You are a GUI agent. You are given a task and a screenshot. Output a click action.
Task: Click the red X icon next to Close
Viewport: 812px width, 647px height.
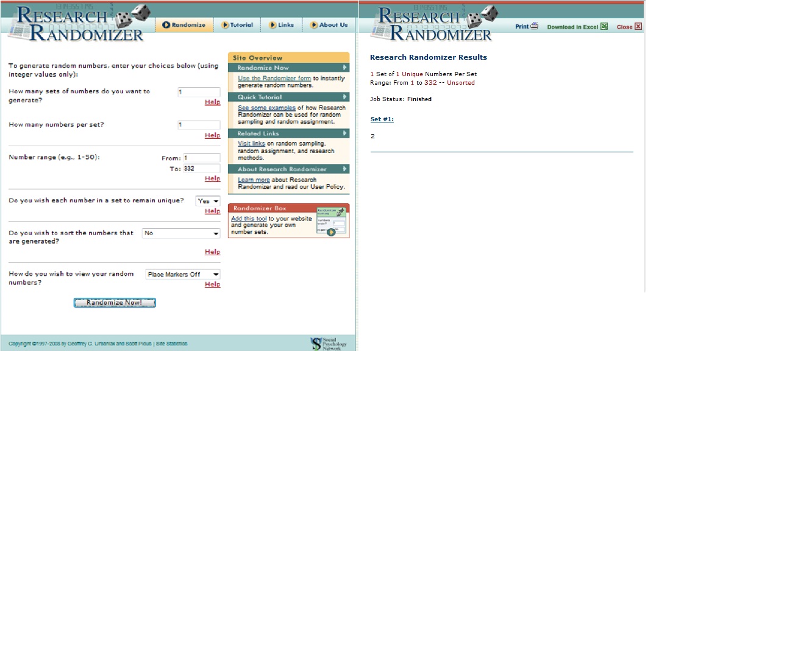tap(638, 26)
